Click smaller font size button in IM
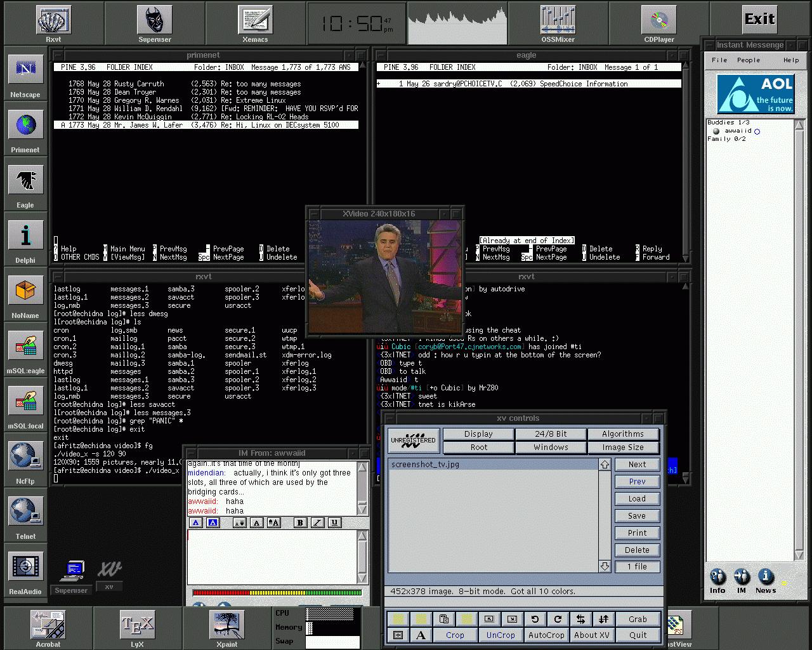This screenshot has width=812, height=650. 239,522
